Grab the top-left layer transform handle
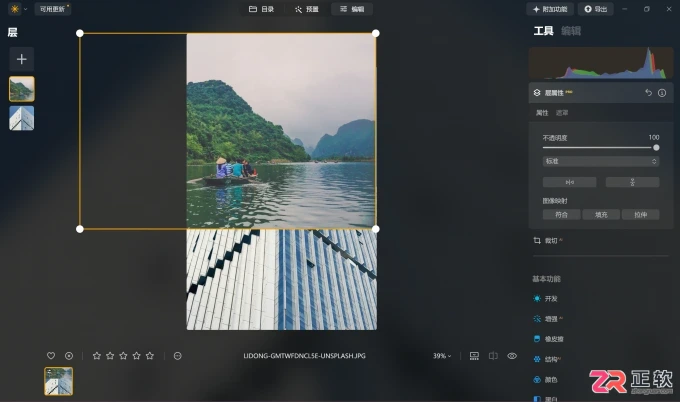 point(80,33)
